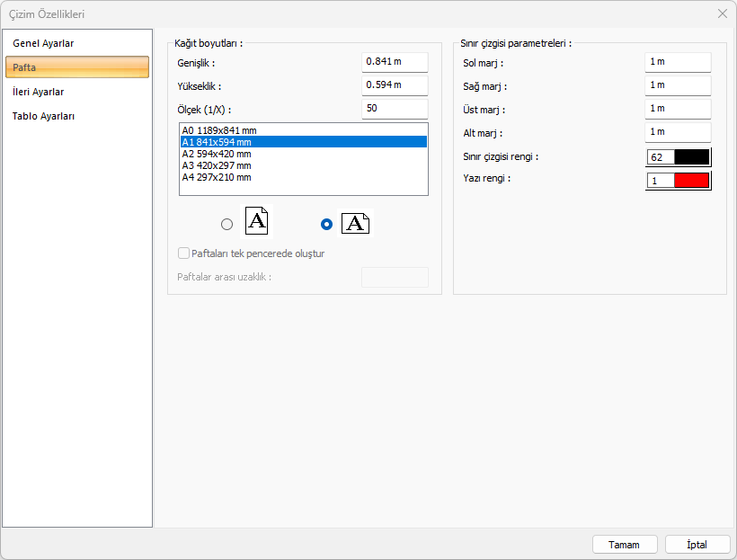This screenshot has width=737, height=560.
Task: Click the Ölçek (1/X) input field
Action: [395, 109]
